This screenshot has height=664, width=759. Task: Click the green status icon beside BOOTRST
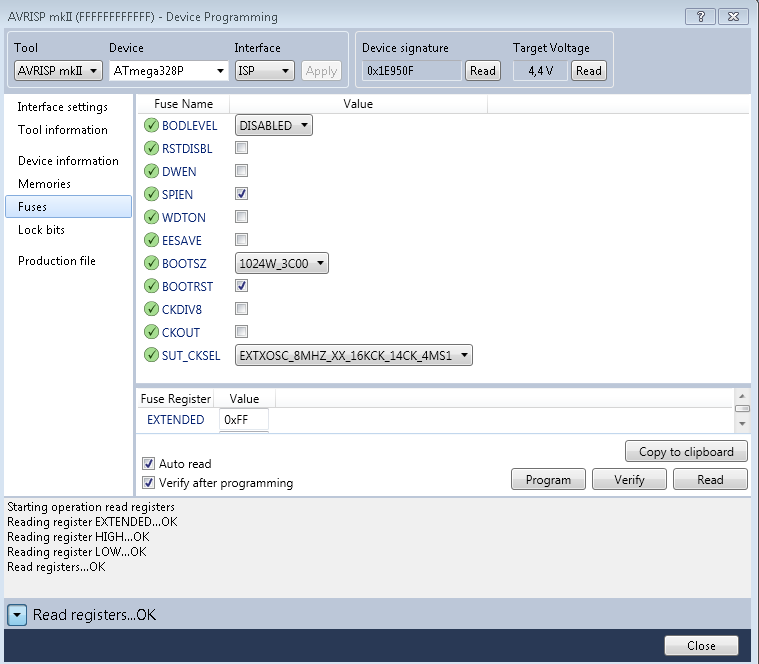(152, 286)
